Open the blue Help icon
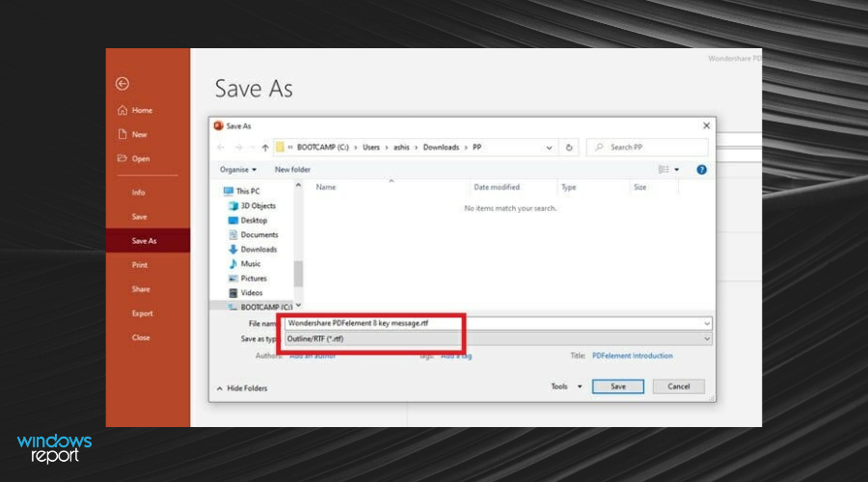The height and width of the screenshot is (482, 868). coord(701,170)
